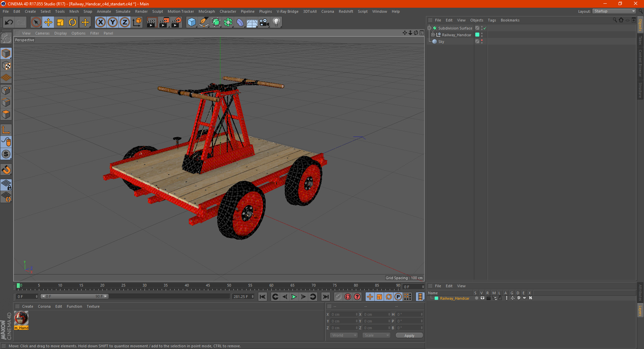Click the timeline ruler at frame 45

pyautogui.click(x=208, y=287)
